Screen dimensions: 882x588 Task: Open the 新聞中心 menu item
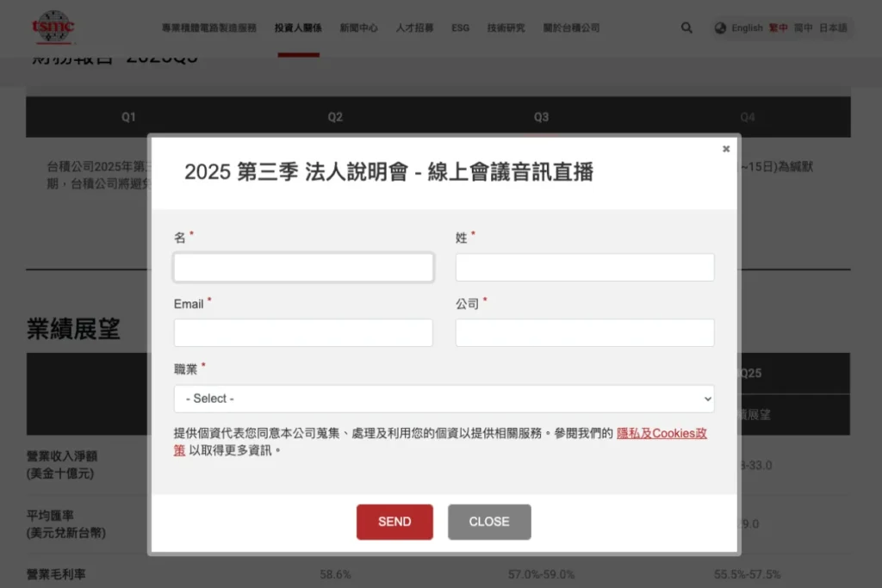(359, 28)
